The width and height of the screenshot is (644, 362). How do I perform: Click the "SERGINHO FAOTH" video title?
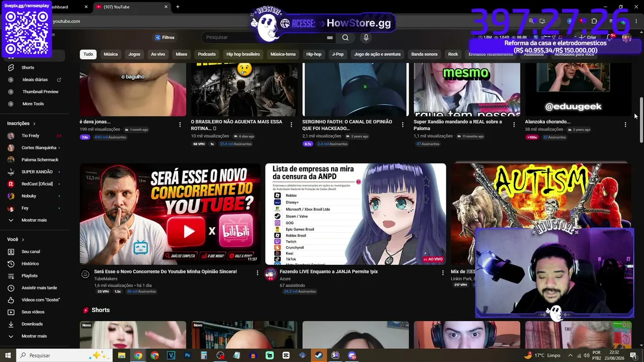click(347, 125)
